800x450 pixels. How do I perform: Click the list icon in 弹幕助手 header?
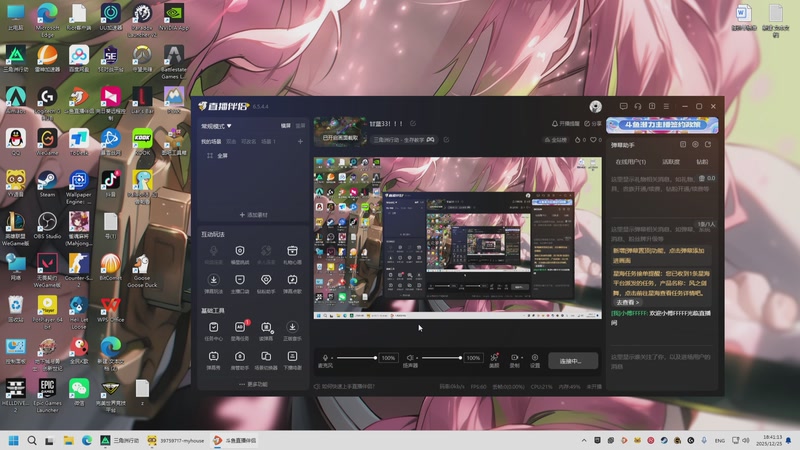pos(683,144)
